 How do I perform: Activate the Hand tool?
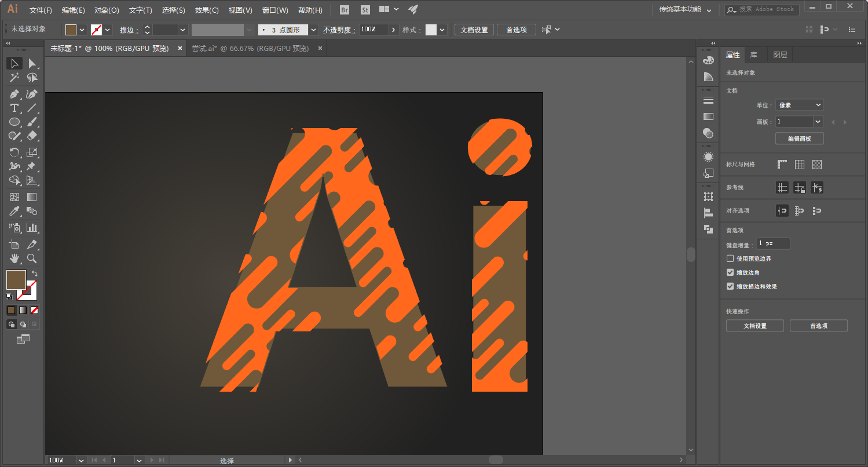[x=14, y=258]
